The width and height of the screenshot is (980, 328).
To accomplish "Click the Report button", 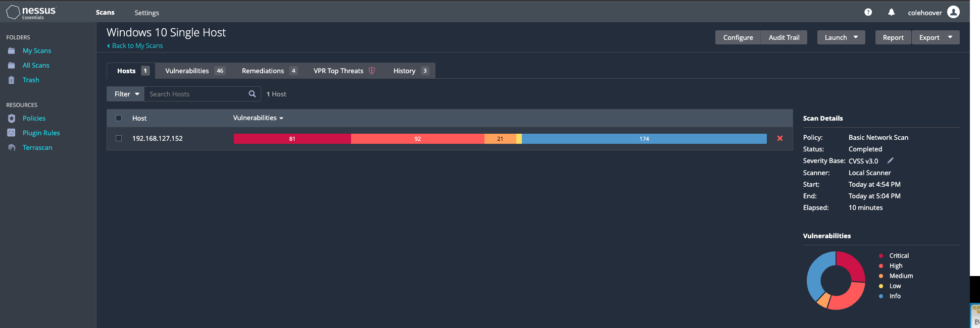I will [893, 37].
